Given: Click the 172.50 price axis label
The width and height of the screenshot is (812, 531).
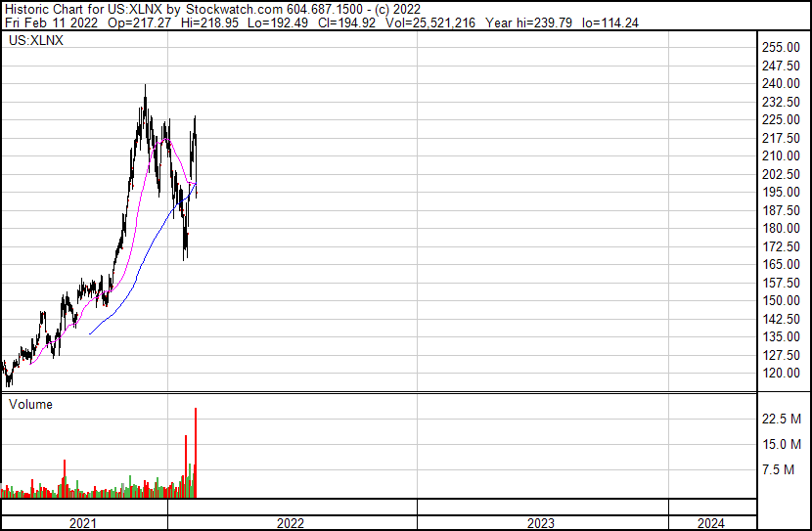Looking at the screenshot, I should point(781,246).
